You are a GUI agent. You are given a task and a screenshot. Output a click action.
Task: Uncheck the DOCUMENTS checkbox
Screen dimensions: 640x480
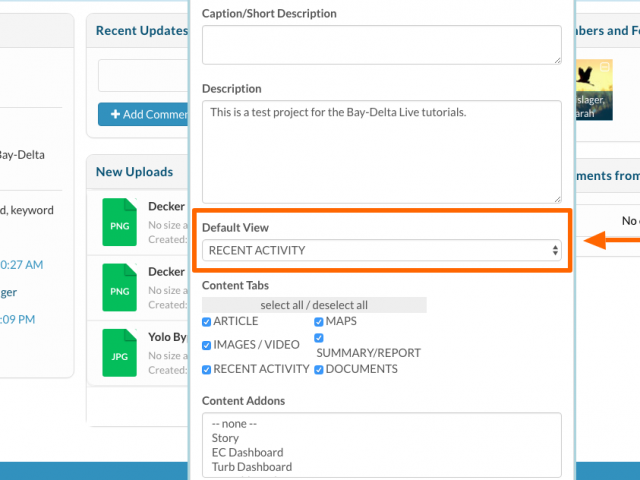tap(319, 370)
